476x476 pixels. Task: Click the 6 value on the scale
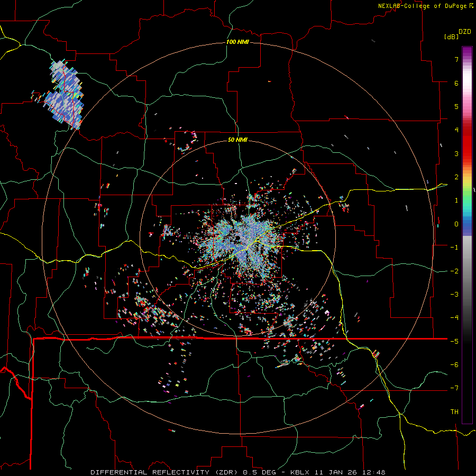(456, 83)
